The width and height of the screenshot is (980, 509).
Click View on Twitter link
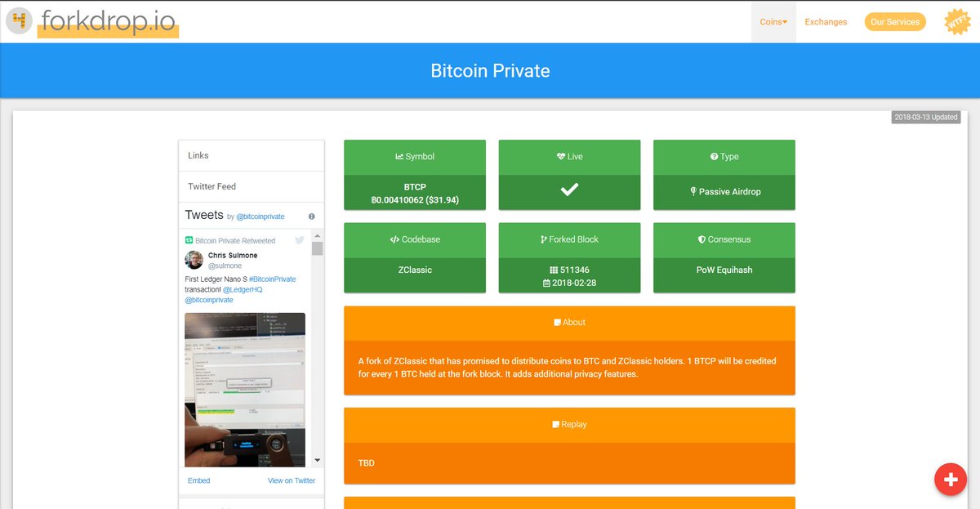click(x=292, y=480)
